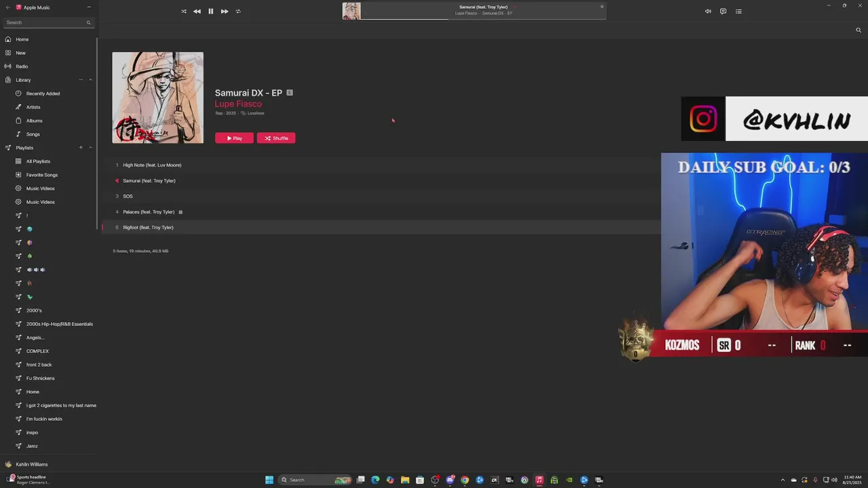Seek in the now playing progress bar

tap(484, 19)
